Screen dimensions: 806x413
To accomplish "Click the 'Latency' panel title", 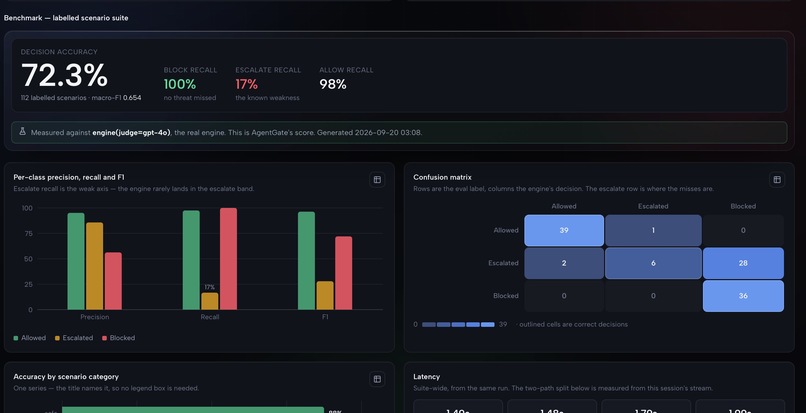I will [x=426, y=377].
